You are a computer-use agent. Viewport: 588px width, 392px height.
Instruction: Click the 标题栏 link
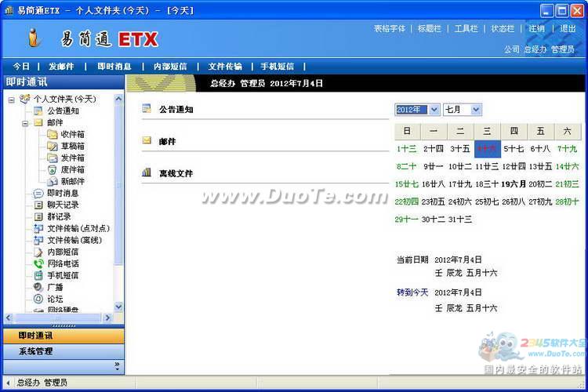[x=430, y=28]
